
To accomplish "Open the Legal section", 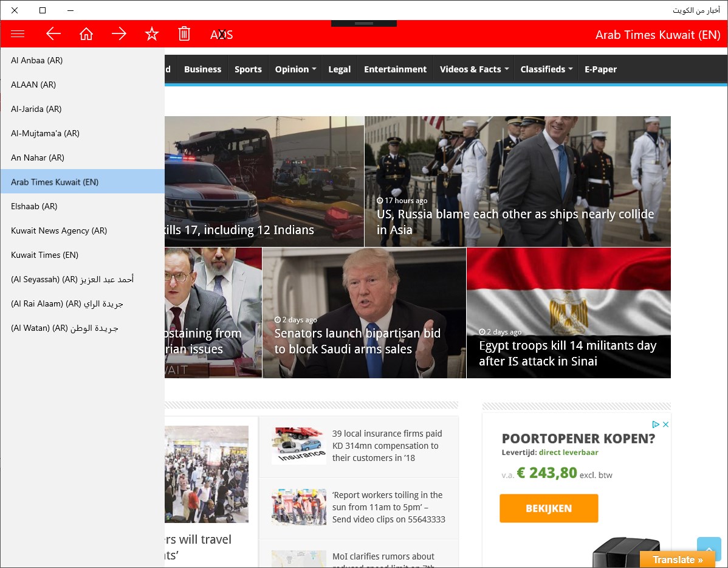I will (x=340, y=69).
